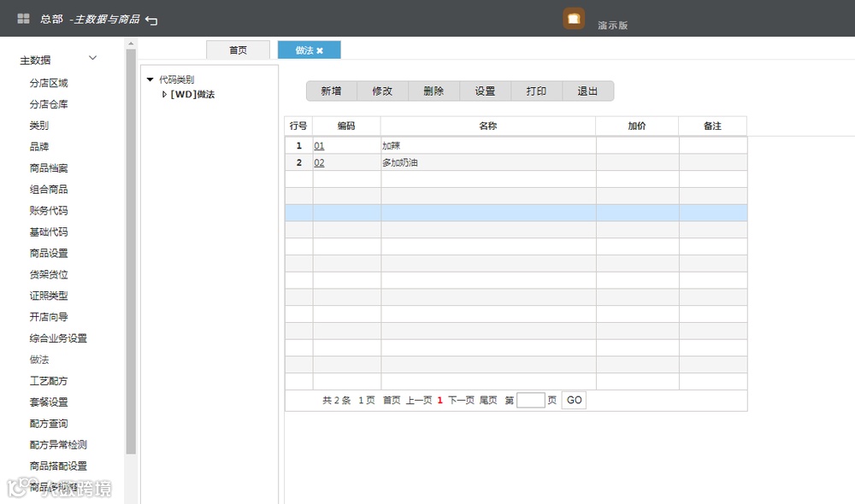855x504 pixels.
Task: Open 商品档案 in sidebar
Action: pos(49,167)
